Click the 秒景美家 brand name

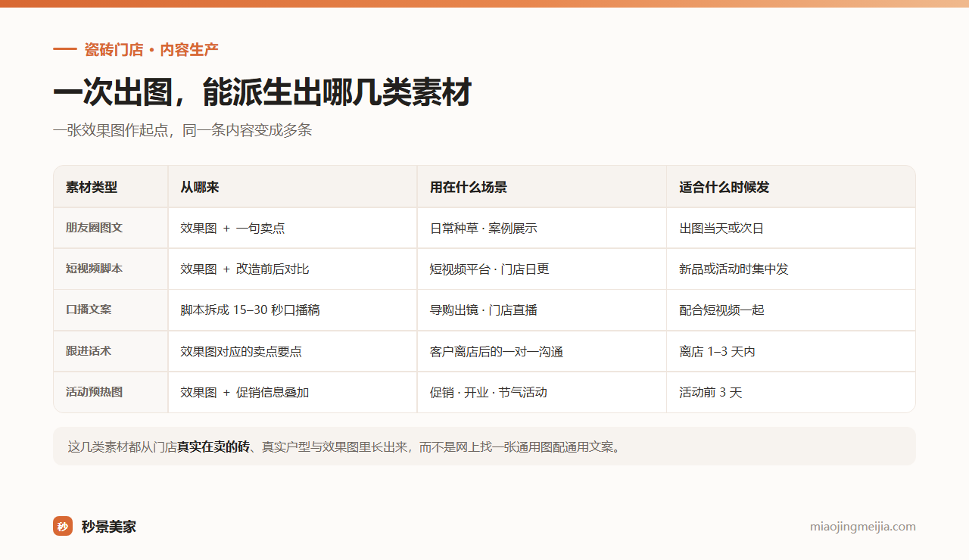tap(109, 527)
